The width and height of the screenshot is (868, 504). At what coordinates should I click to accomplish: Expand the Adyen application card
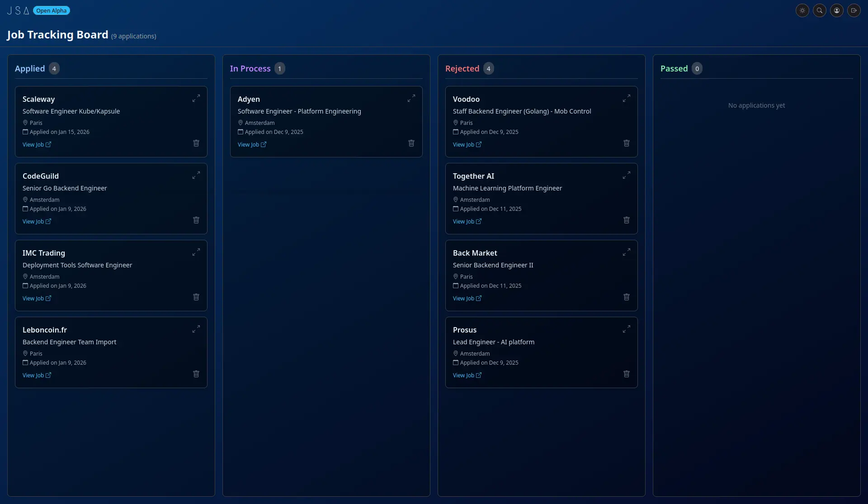pos(411,98)
